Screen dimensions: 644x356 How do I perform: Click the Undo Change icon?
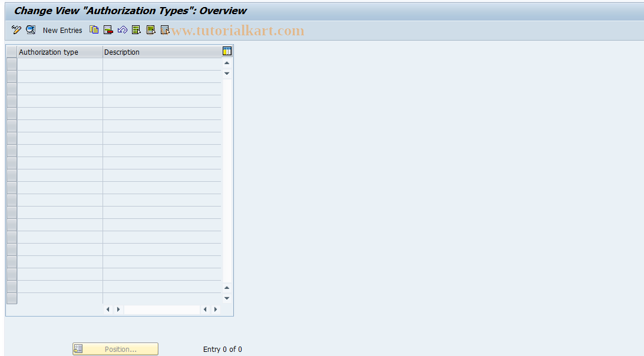point(123,30)
